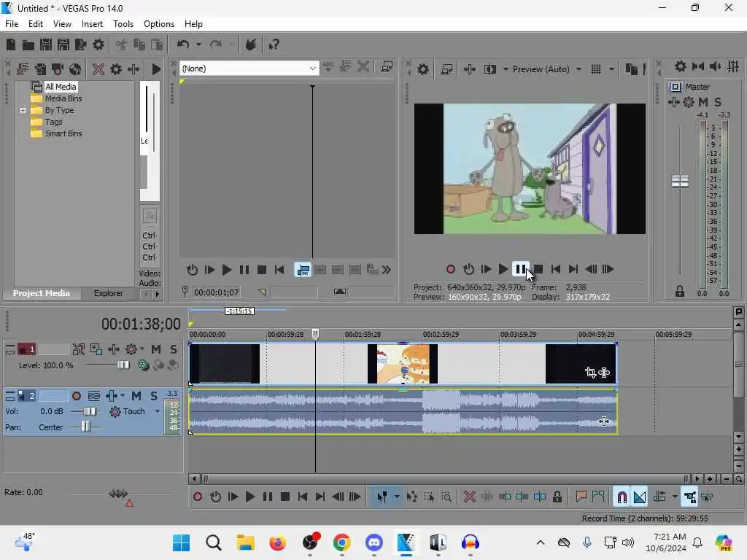Image resolution: width=747 pixels, height=560 pixels.
Task: Mute audio track 2 with M button
Action: [x=136, y=396]
